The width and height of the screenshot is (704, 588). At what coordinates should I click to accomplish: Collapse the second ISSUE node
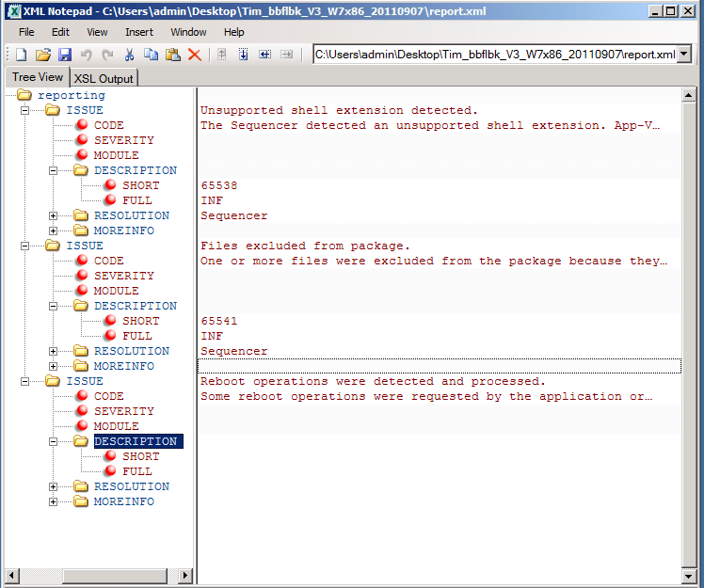(25, 246)
